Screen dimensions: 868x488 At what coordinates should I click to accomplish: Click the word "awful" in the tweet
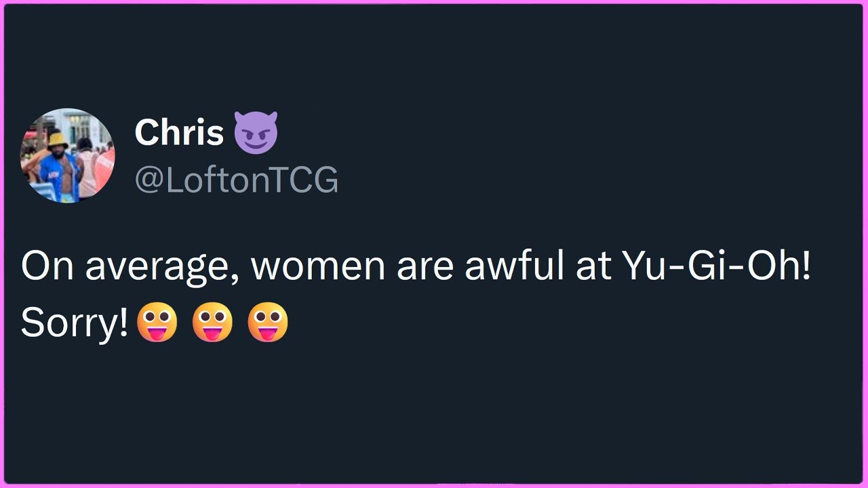514,266
